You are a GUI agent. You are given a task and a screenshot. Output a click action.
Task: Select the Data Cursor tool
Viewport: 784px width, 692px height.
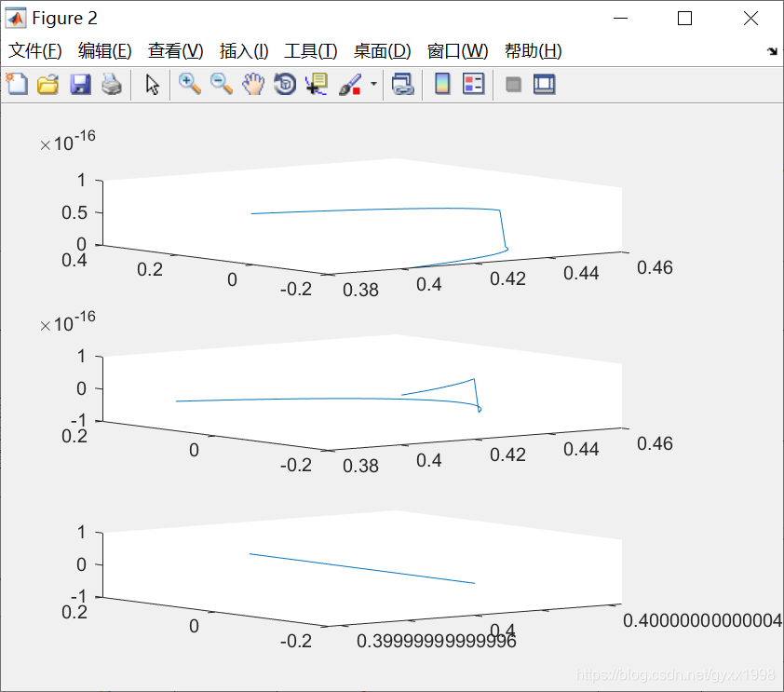click(317, 84)
